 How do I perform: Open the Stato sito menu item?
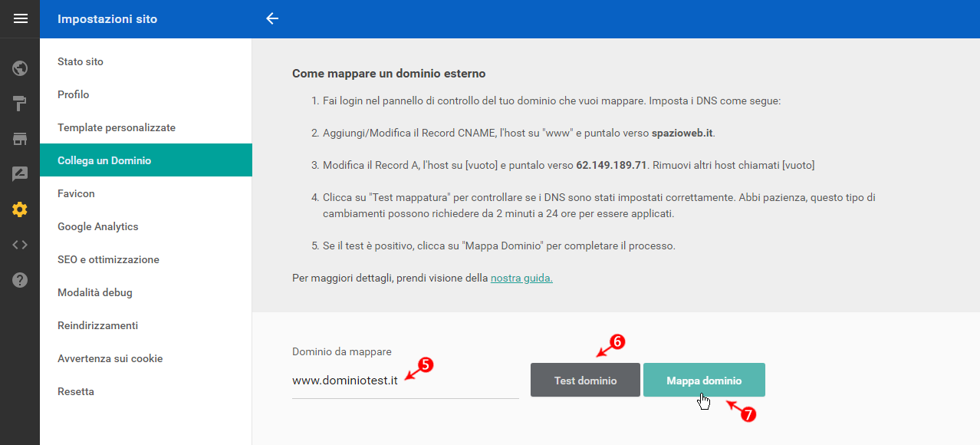click(81, 61)
